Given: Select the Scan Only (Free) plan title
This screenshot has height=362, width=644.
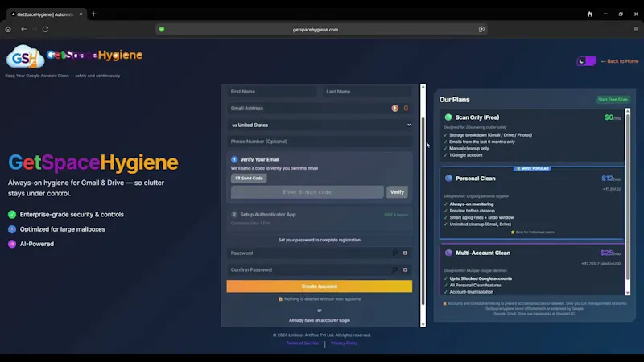Looking at the screenshot, I should 477,117.
